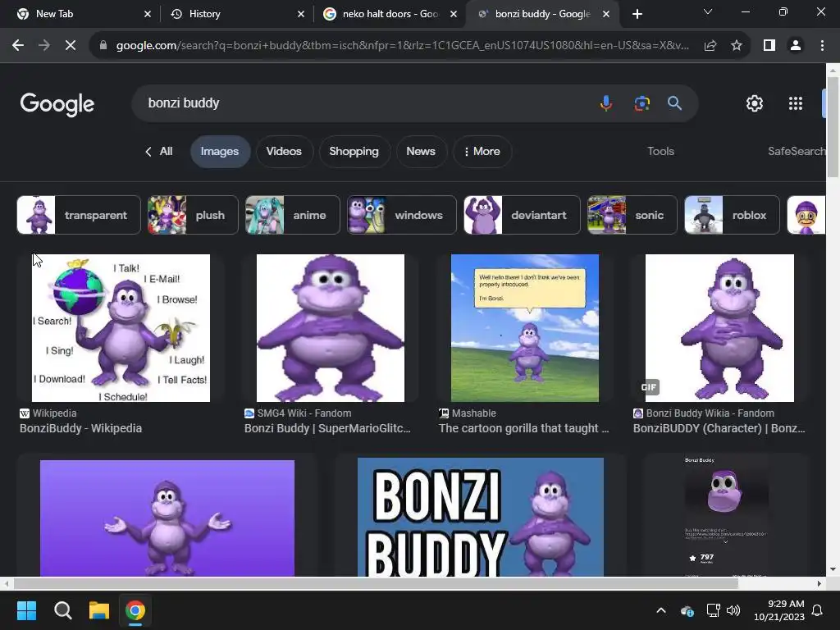Open OneDrive tray icon
Viewport: 840px width, 630px height.
pyautogui.click(x=687, y=610)
